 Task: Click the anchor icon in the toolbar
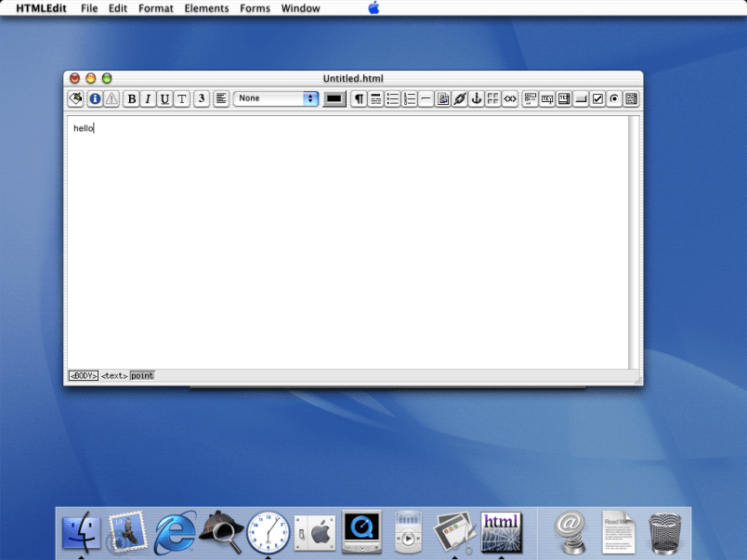coord(476,98)
